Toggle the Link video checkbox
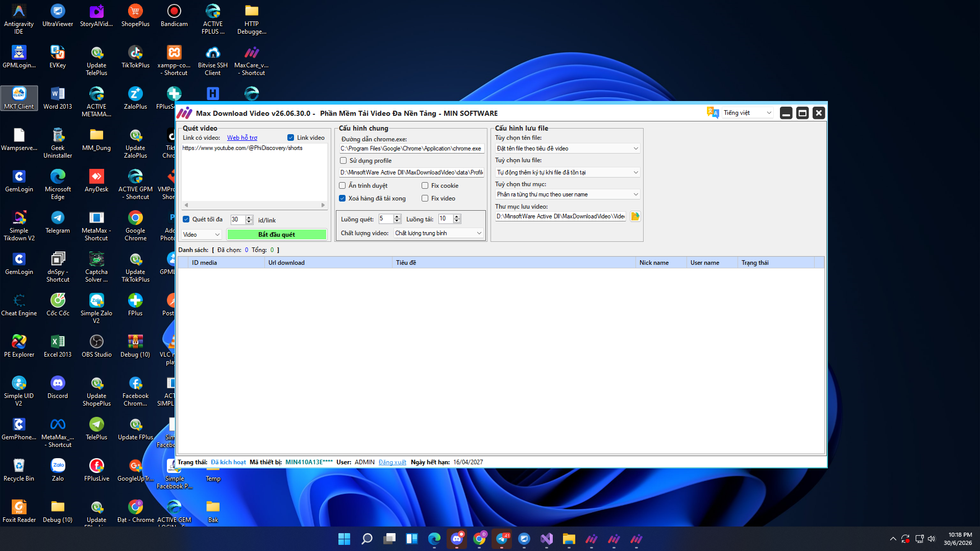The width and height of the screenshot is (980, 551). pyautogui.click(x=290, y=138)
